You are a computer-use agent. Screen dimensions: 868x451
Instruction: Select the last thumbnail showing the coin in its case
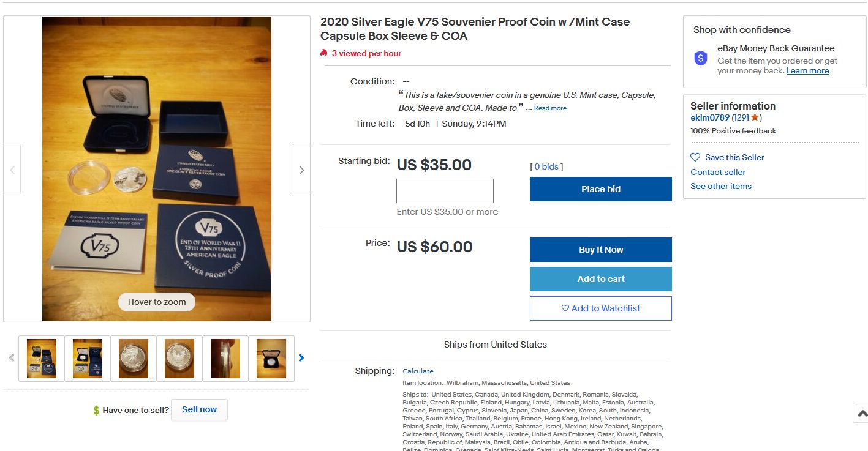(x=271, y=358)
